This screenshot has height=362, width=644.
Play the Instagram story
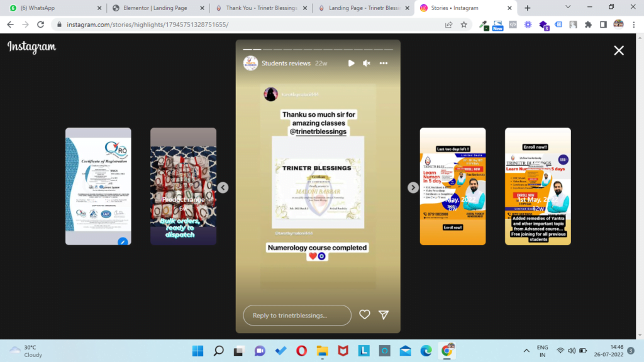(x=351, y=63)
